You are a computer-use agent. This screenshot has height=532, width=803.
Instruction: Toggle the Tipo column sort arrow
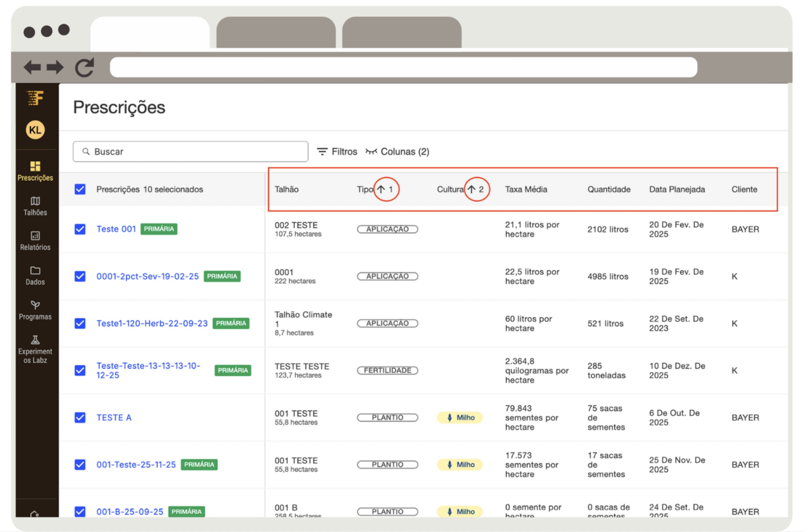point(381,189)
